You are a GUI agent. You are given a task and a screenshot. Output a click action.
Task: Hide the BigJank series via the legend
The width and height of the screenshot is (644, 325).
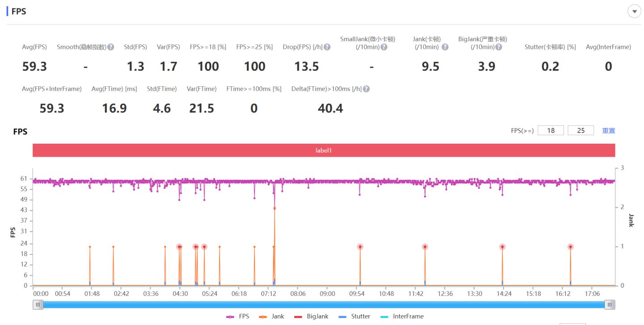[x=311, y=316]
